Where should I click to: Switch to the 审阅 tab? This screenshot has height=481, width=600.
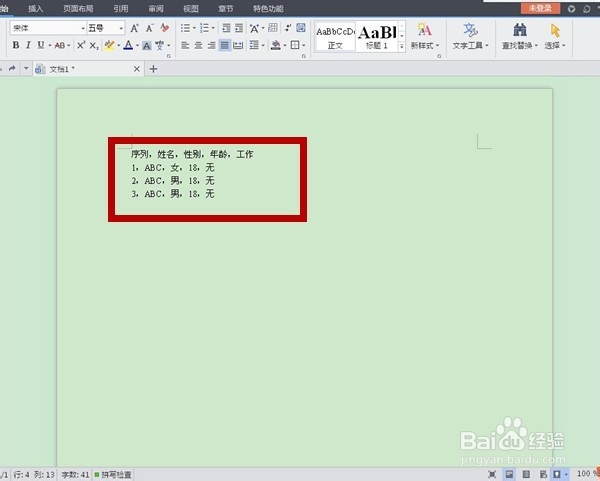pos(156,8)
